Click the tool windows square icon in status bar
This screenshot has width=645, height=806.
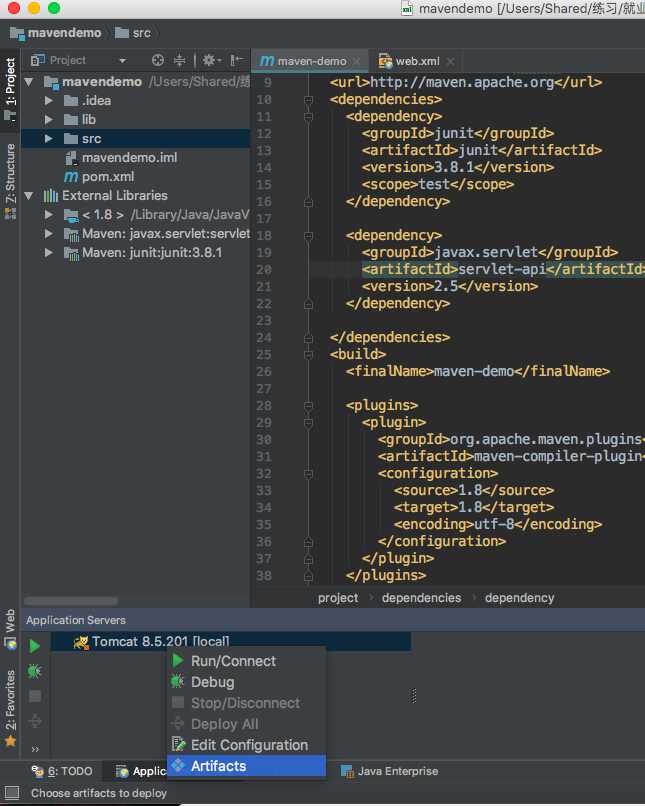point(12,793)
